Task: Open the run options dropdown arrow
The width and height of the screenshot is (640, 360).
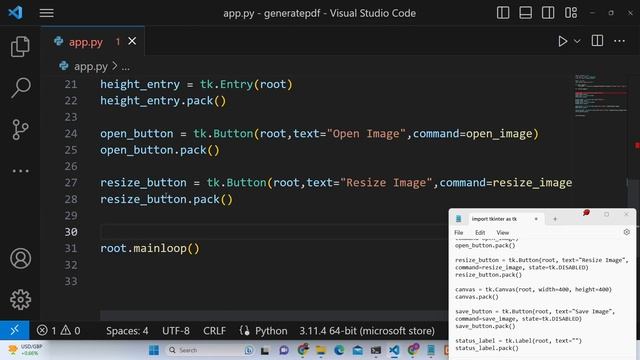Action: 577,41
